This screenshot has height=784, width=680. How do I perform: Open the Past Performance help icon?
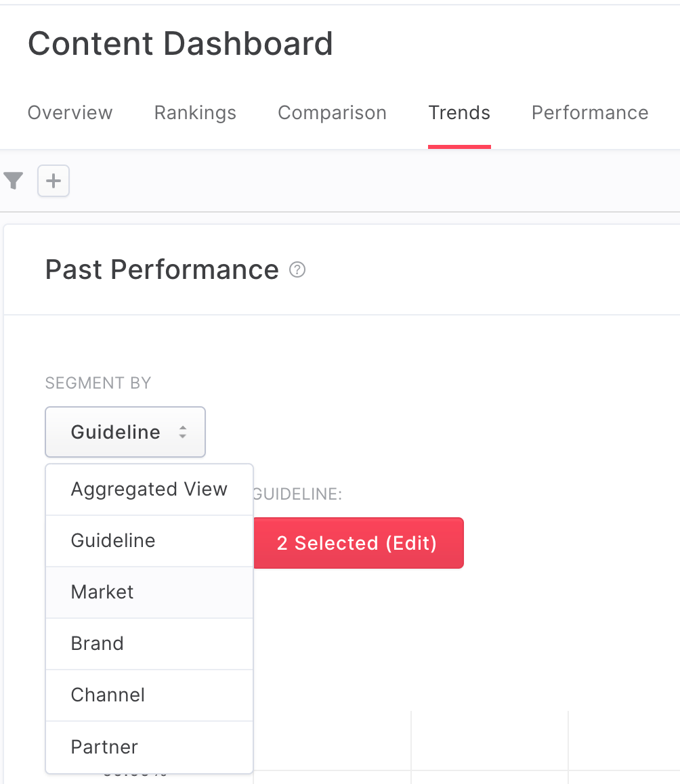pyautogui.click(x=297, y=269)
